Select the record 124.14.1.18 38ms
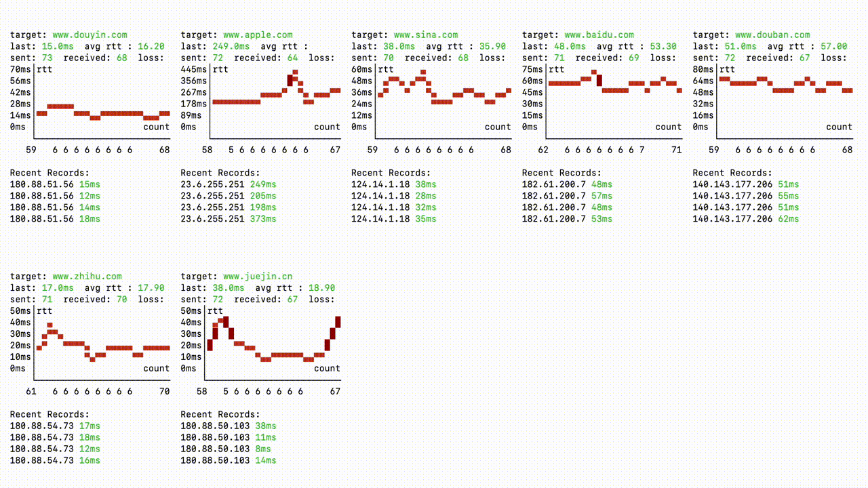868x488 pixels. pyautogui.click(x=394, y=184)
